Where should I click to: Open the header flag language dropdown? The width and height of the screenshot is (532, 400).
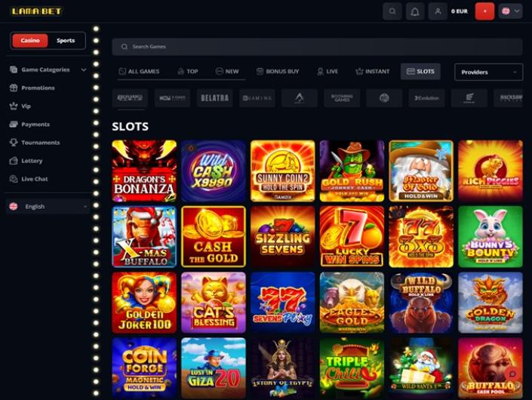[x=510, y=11]
